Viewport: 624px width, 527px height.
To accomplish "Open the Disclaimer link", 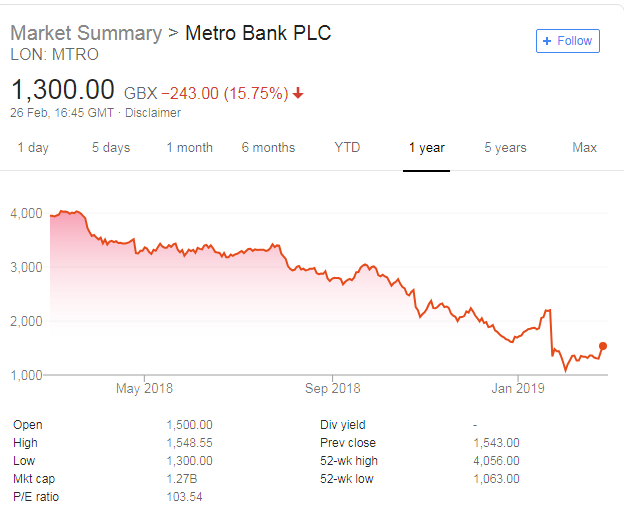I will click(x=153, y=113).
